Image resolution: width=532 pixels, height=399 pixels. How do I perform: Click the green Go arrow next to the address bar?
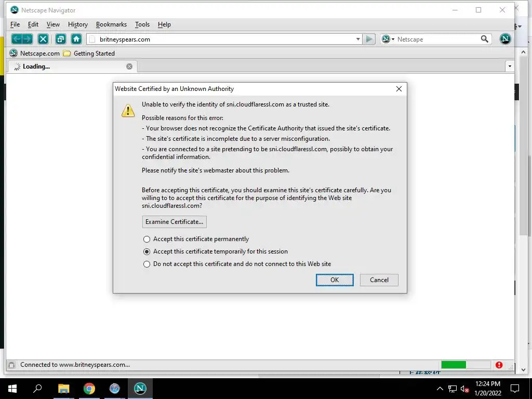[369, 39]
